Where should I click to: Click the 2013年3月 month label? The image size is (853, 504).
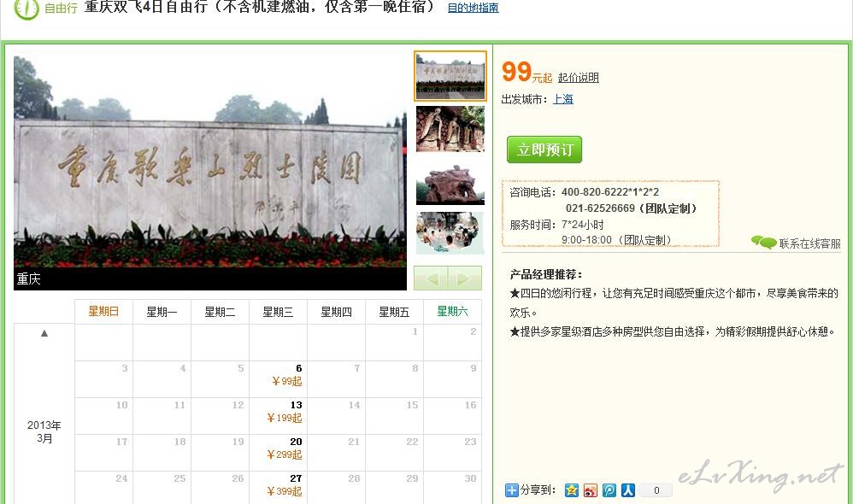(44, 431)
